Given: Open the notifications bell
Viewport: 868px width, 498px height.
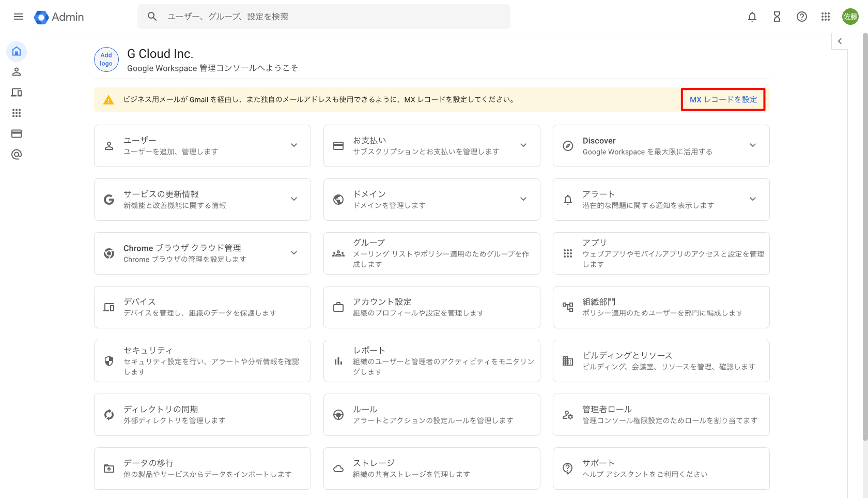Looking at the screenshot, I should click(x=752, y=17).
